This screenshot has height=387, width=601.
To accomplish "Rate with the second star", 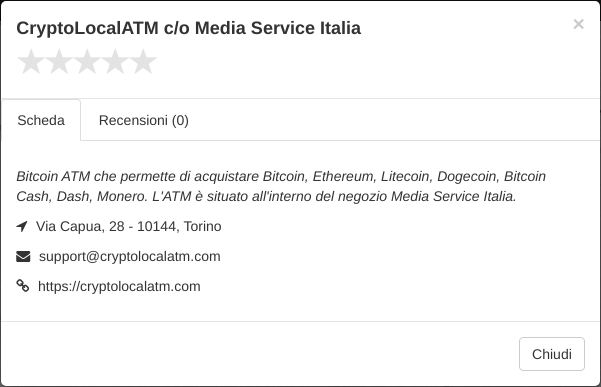I will click(x=59, y=62).
